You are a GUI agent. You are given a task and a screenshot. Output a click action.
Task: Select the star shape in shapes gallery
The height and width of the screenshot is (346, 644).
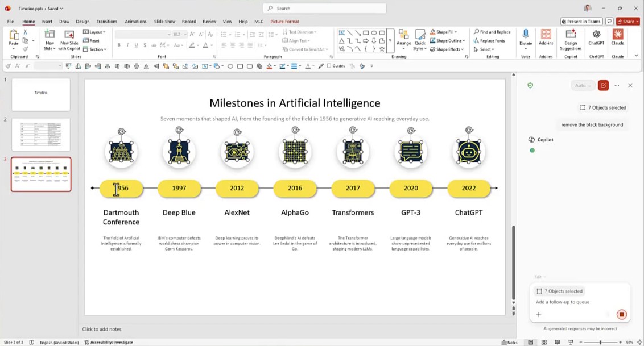click(382, 49)
